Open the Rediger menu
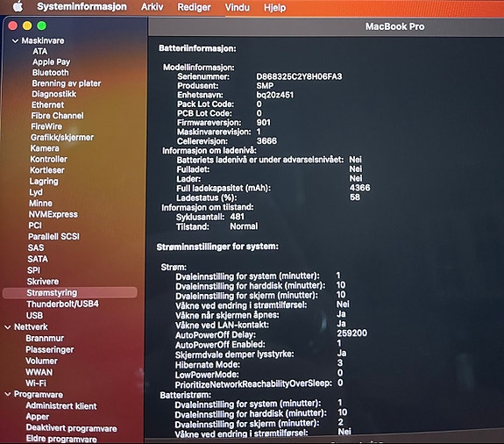The height and width of the screenshot is (444, 504). (x=194, y=7)
